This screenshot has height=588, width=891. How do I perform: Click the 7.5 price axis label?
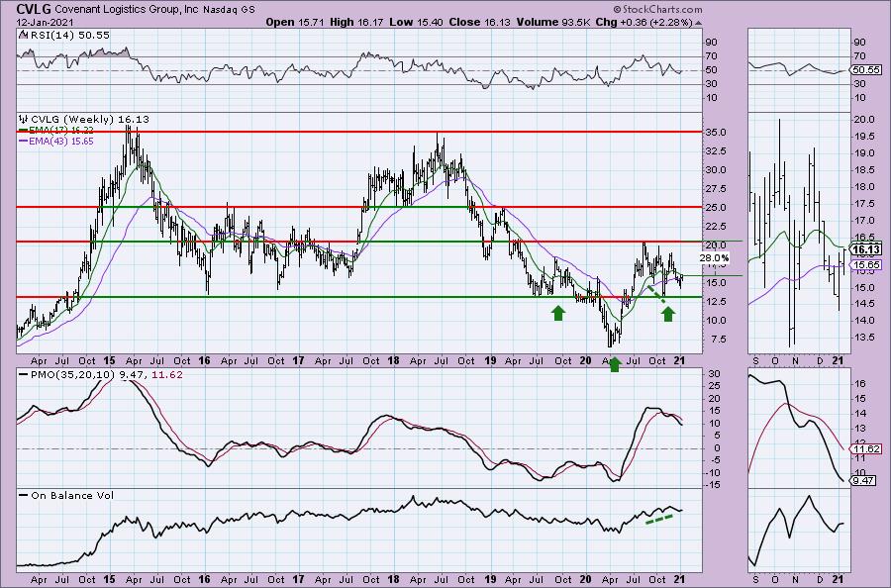(717, 340)
